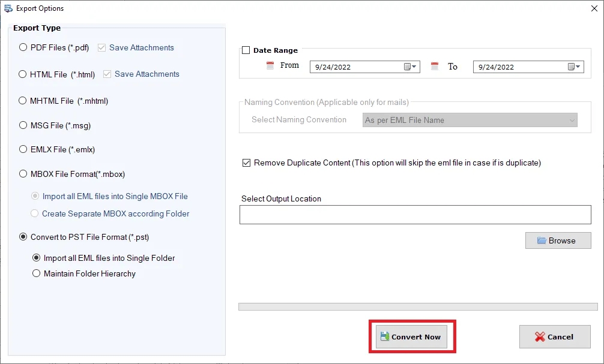Click the red calendar icon beside From

(270, 65)
